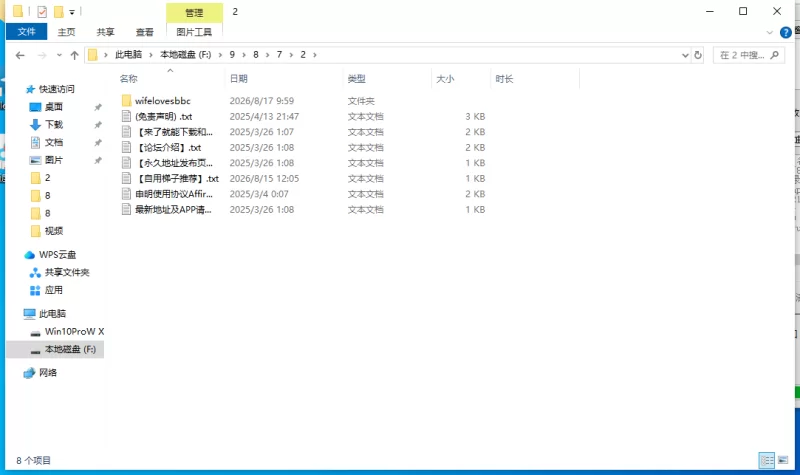Click the folder icon in the address bar

click(92, 55)
